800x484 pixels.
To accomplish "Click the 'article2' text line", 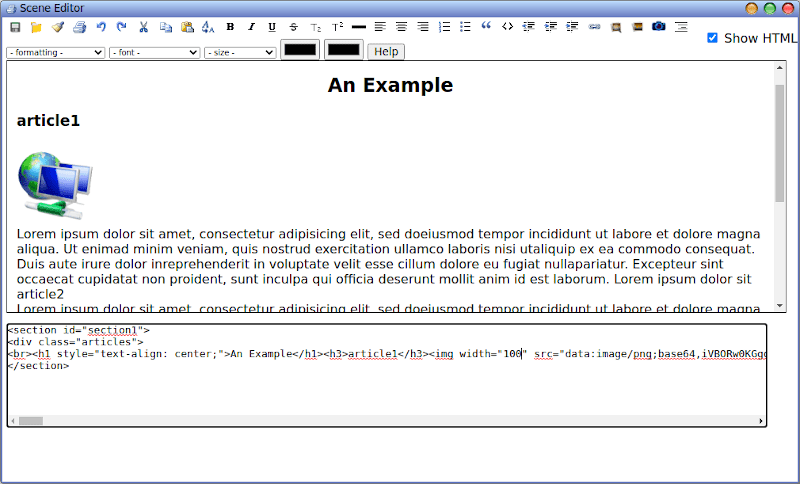I will (40, 294).
